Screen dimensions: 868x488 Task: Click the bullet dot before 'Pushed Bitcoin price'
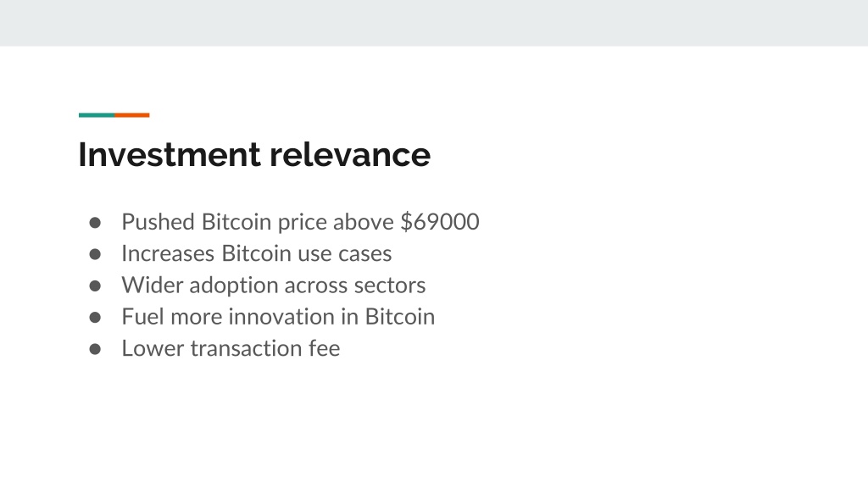[95, 223]
